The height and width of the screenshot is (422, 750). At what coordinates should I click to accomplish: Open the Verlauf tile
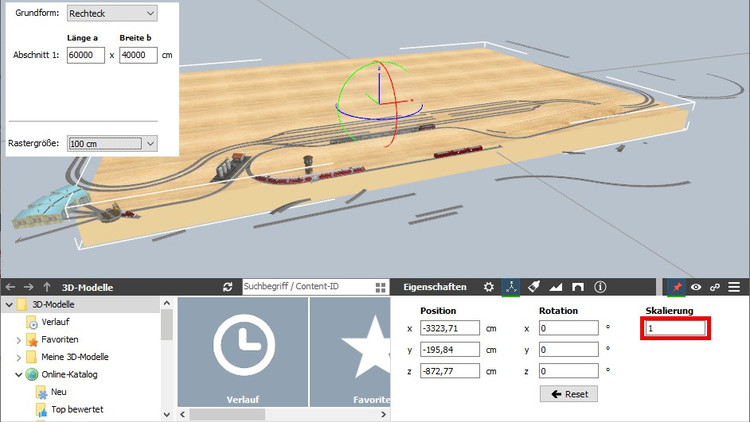(x=243, y=352)
